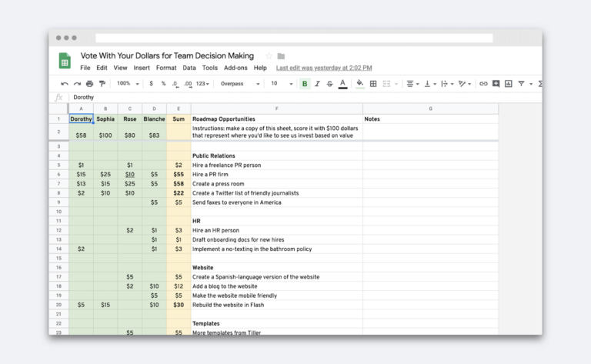
Task: Star the document with star icon
Action: [269, 56]
